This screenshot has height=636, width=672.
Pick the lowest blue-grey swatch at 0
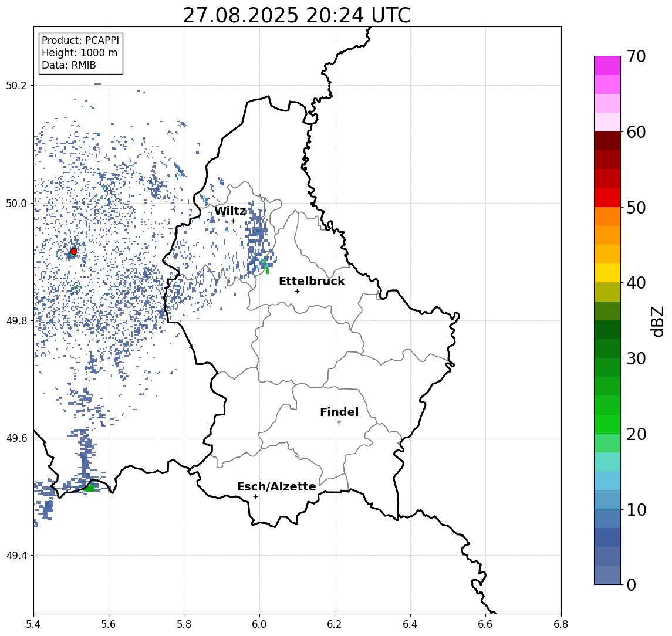tap(607, 575)
